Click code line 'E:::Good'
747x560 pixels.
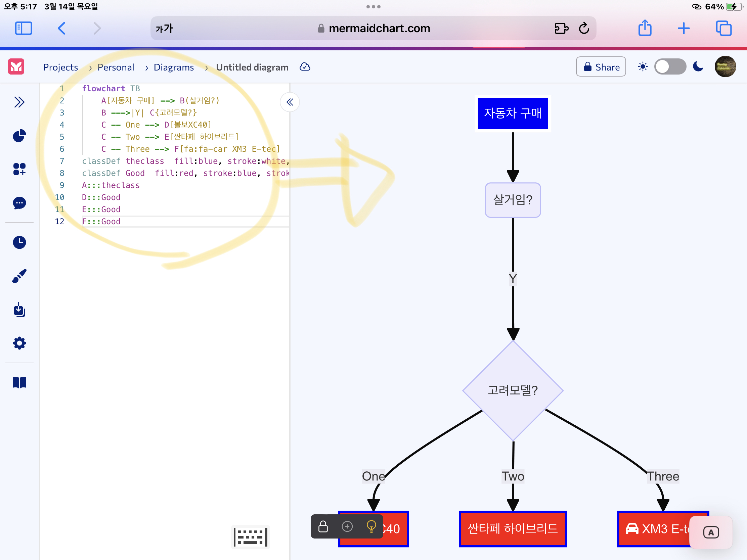pyautogui.click(x=101, y=209)
